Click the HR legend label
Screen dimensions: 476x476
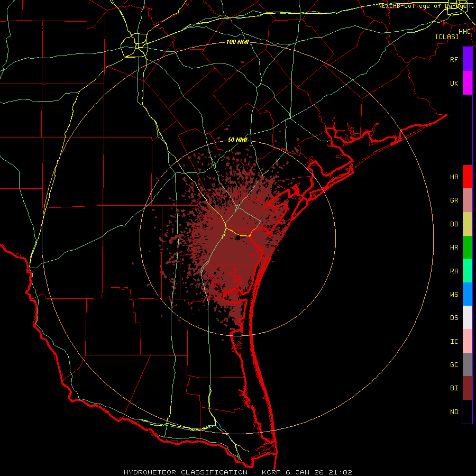pyautogui.click(x=454, y=248)
